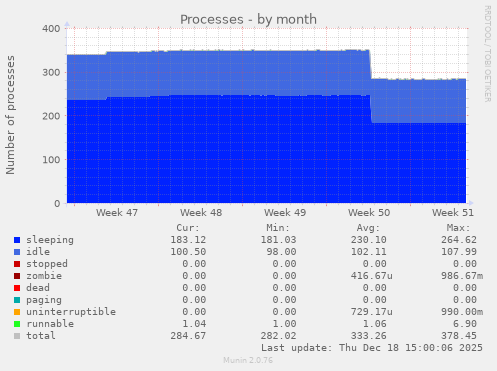Click the 'Week 49' x-axis label
Viewport: 497px width, 371px height.
[285, 213]
